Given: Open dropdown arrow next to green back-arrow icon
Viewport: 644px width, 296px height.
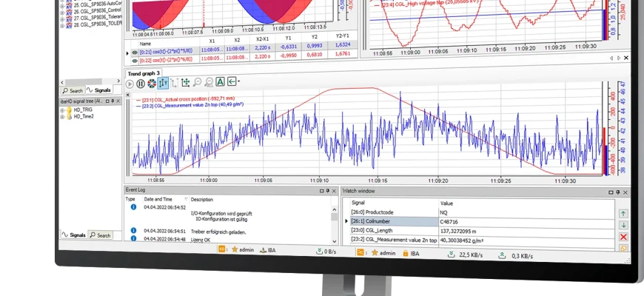Looking at the screenshot, I should tap(241, 84).
